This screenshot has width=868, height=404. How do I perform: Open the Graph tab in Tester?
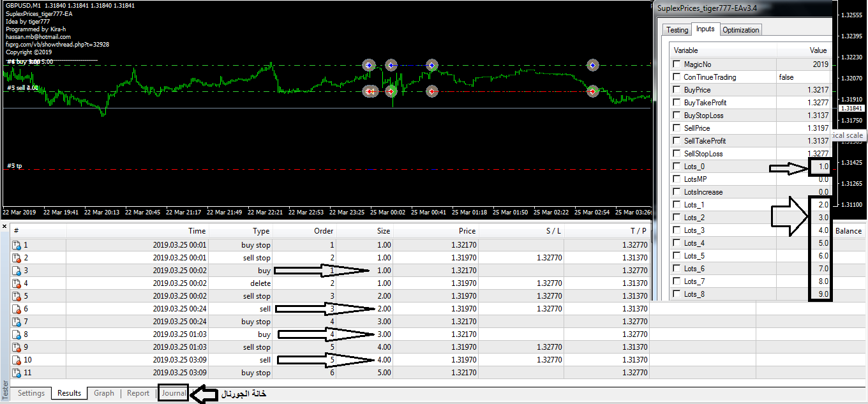pyautogui.click(x=104, y=393)
